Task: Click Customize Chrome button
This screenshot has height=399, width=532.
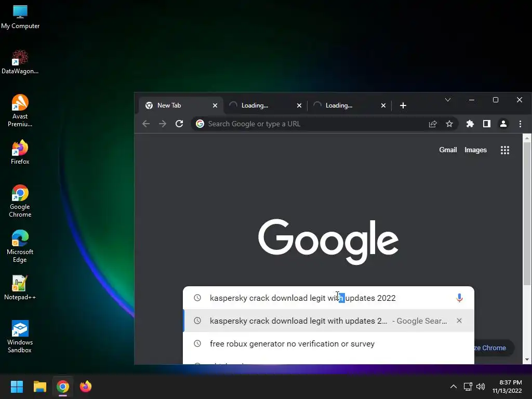Action: (494, 348)
